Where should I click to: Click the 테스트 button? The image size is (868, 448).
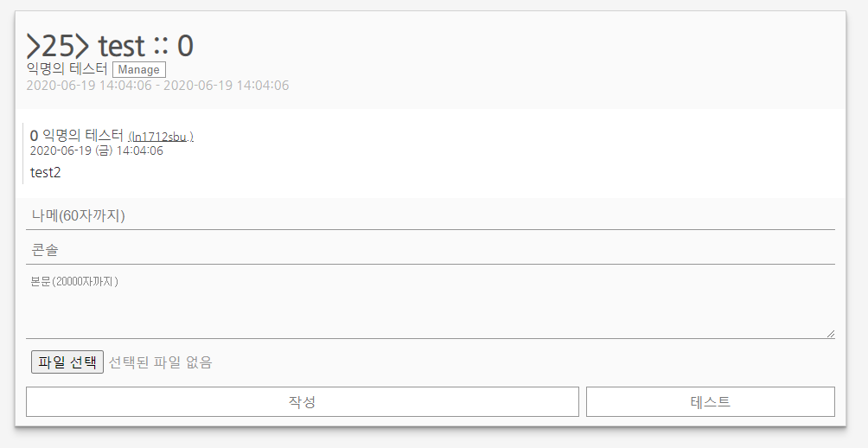pyautogui.click(x=710, y=401)
